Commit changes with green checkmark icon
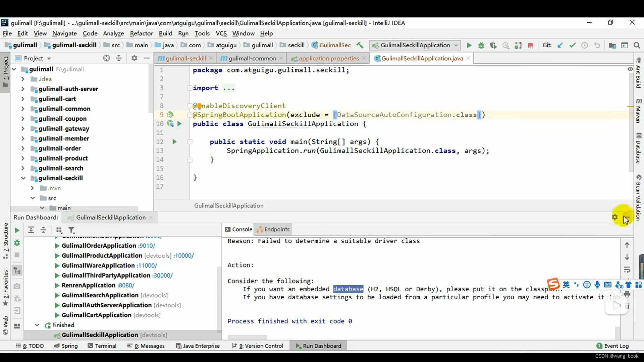Screen dimensions: 644x362 pos(573,45)
